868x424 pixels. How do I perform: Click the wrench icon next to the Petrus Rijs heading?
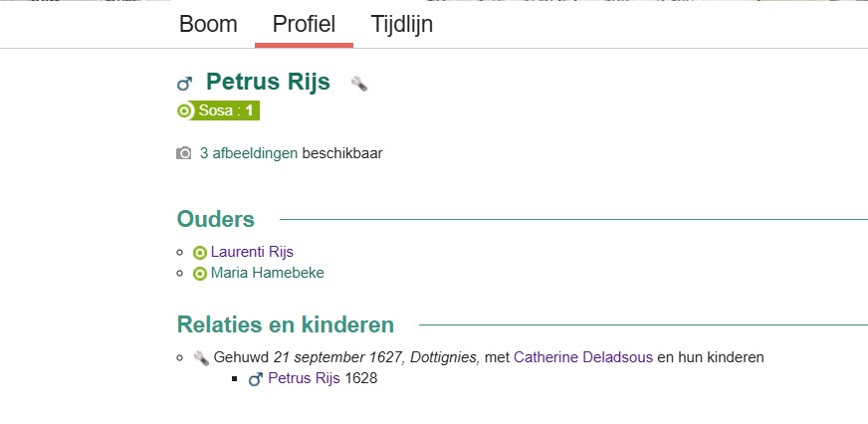359,84
